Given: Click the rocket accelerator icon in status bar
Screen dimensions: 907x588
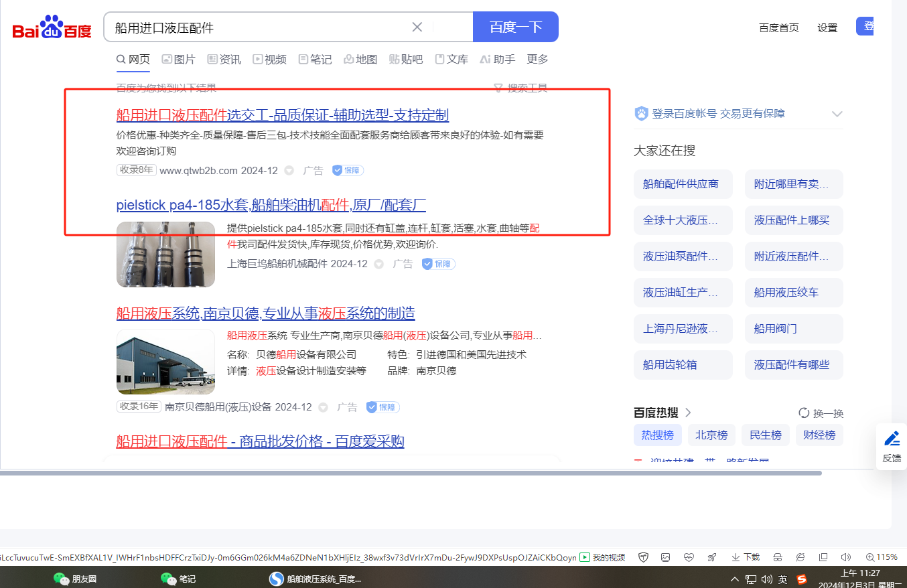Looking at the screenshot, I should 712,557.
